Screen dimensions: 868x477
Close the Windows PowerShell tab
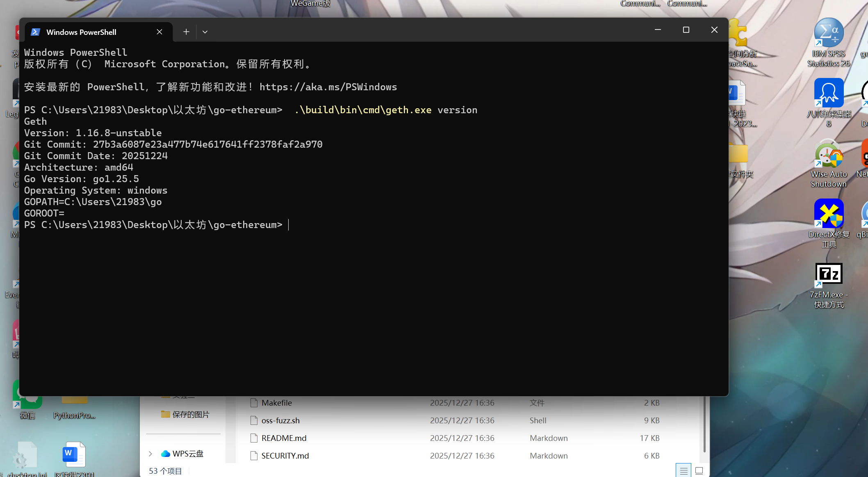click(159, 32)
